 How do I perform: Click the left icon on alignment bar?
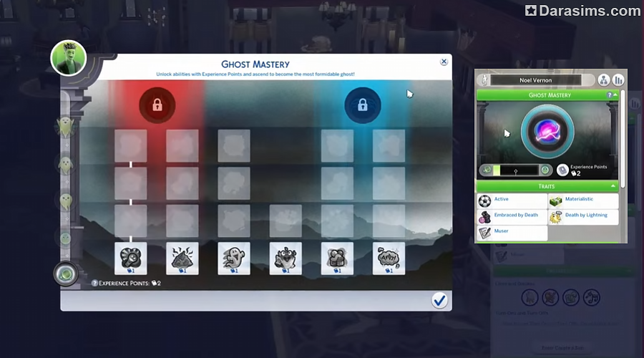[x=487, y=170]
